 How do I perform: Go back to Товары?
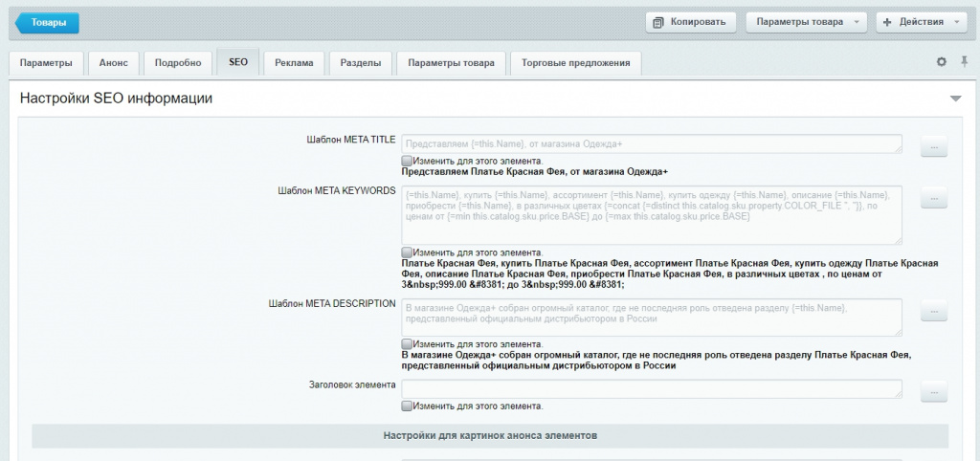pyautogui.click(x=48, y=23)
